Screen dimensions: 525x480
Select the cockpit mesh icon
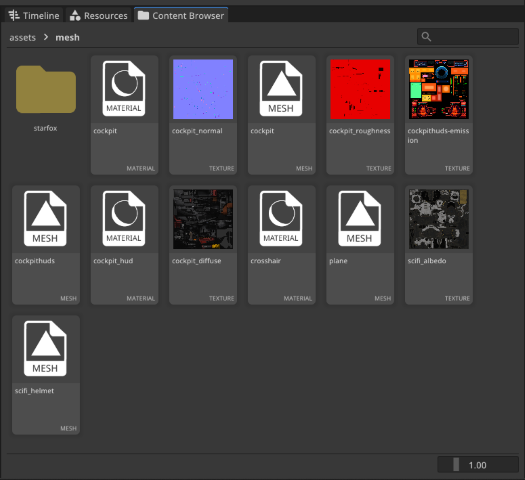coord(281,89)
